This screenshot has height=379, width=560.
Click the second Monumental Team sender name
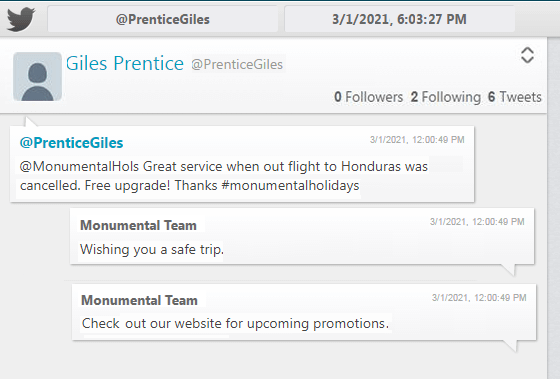pos(139,300)
